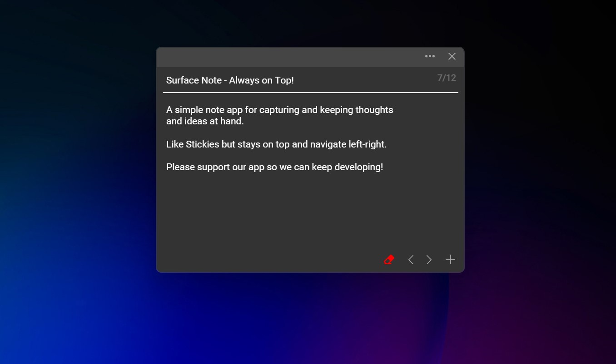Select the 7/12 page counter

click(446, 77)
